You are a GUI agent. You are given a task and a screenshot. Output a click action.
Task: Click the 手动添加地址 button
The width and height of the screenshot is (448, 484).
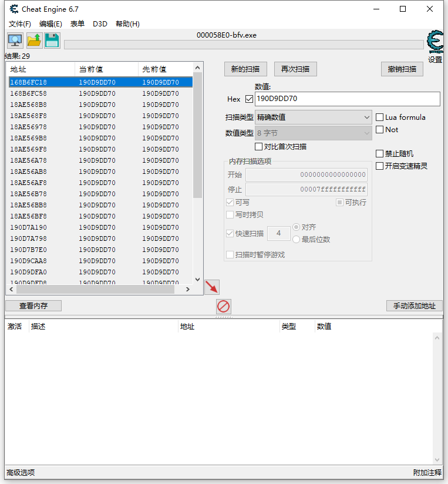(x=415, y=306)
